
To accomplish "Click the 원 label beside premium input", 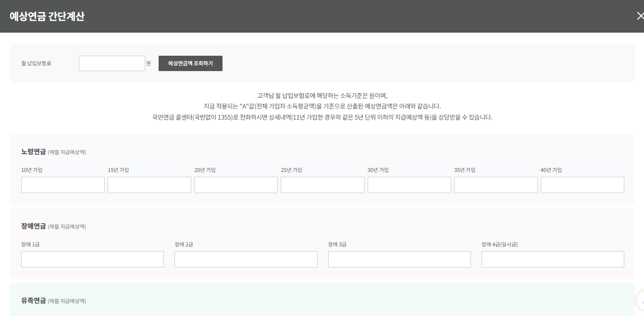I will (x=149, y=63).
